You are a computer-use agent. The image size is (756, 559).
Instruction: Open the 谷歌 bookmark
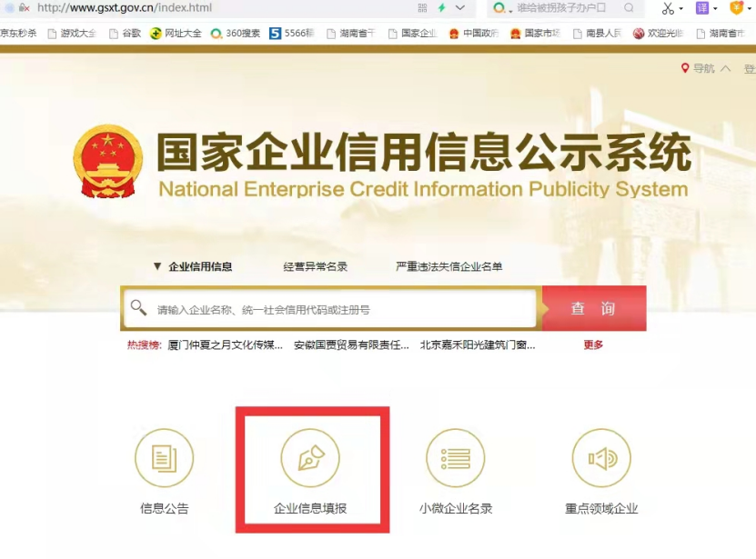tap(125, 34)
